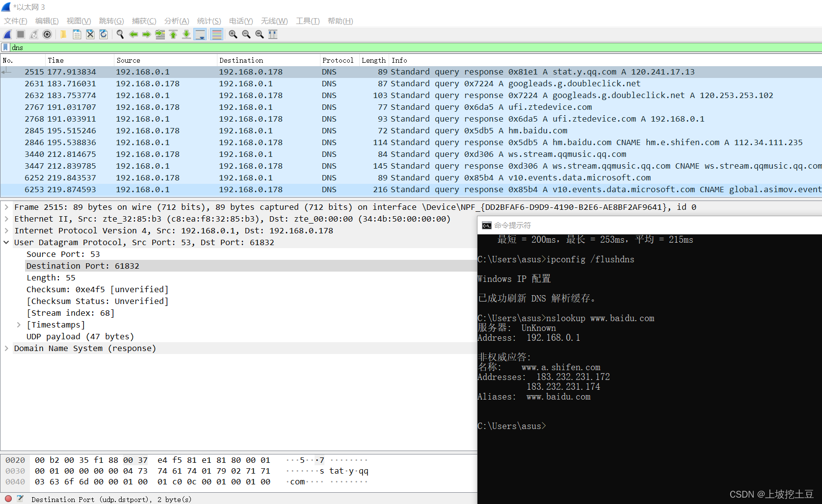Open capture options gear icon
The width and height of the screenshot is (822, 504).
pyautogui.click(x=47, y=34)
